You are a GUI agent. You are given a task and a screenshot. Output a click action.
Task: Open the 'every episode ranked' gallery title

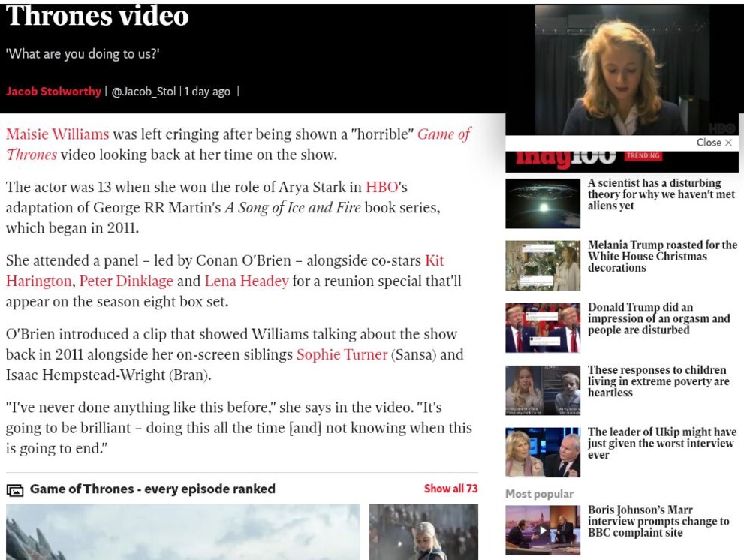(152, 489)
